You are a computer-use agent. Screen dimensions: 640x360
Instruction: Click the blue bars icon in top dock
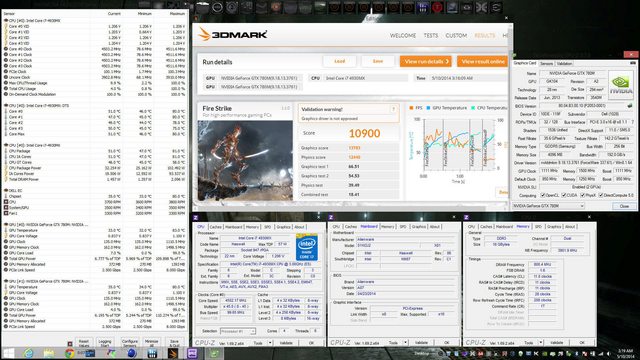[422, 7]
